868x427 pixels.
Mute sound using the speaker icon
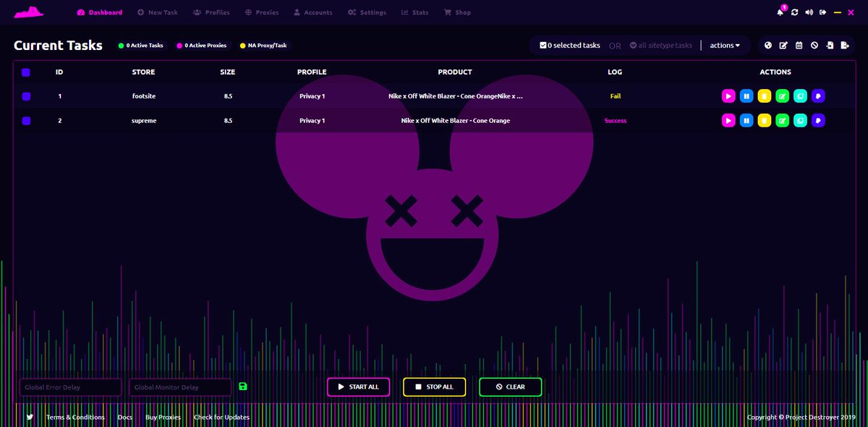pos(809,12)
